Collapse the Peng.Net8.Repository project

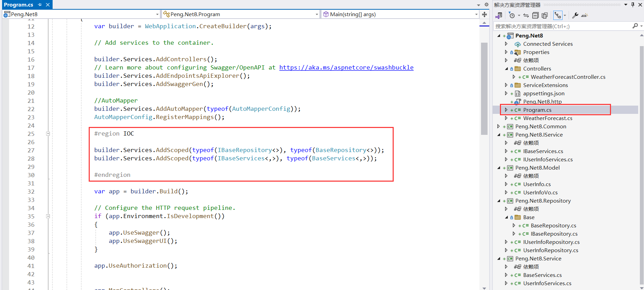(x=499, y=201)
